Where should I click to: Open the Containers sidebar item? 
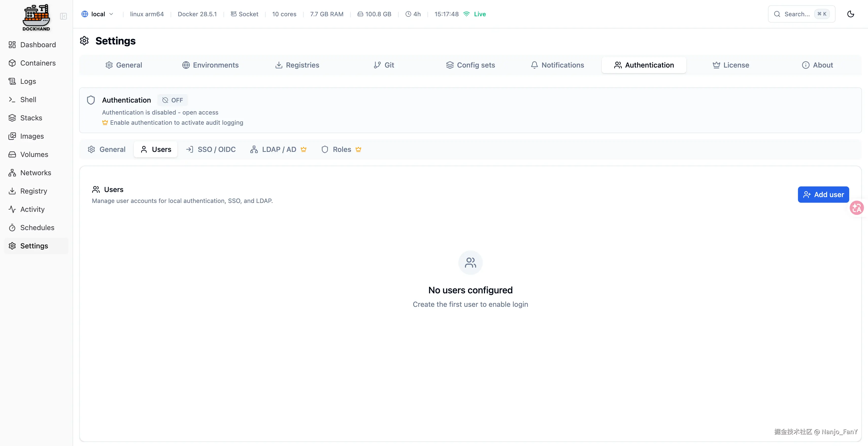37,63
